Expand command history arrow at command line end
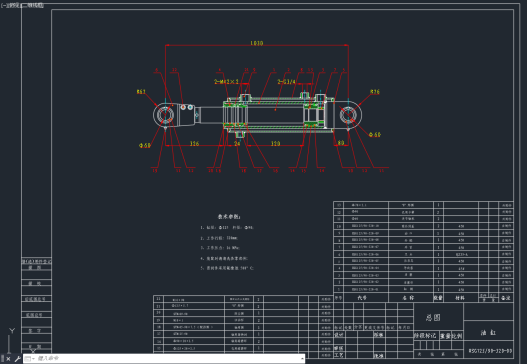The width and height of the screenshot is (527, 364). pos(302,359)
